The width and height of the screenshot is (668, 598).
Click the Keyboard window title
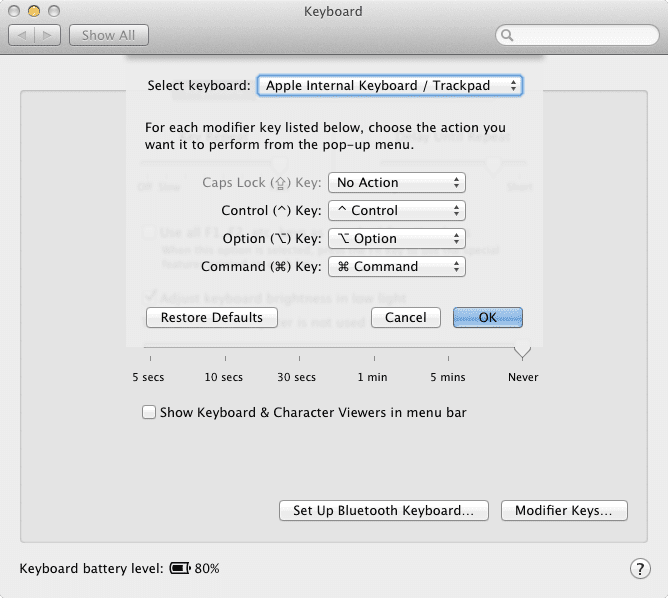pyautogui.click(x=333, y=12)
